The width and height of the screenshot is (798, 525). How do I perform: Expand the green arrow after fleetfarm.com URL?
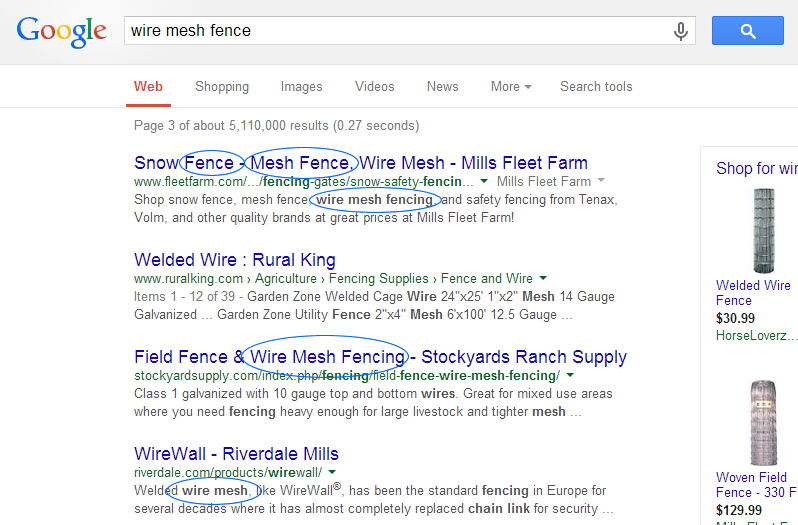pyautogui.click(x=484, y=181)
